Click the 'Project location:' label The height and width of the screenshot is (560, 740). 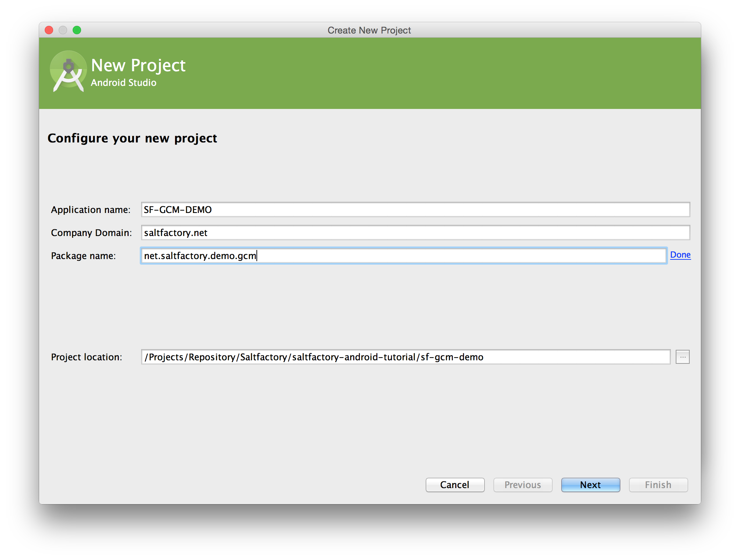click(87, 357)
